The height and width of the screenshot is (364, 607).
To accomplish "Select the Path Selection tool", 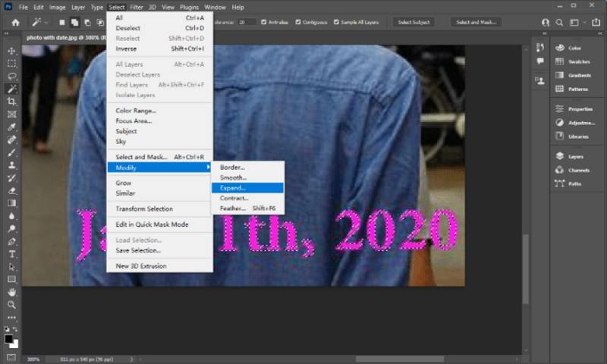I will 11,267.
